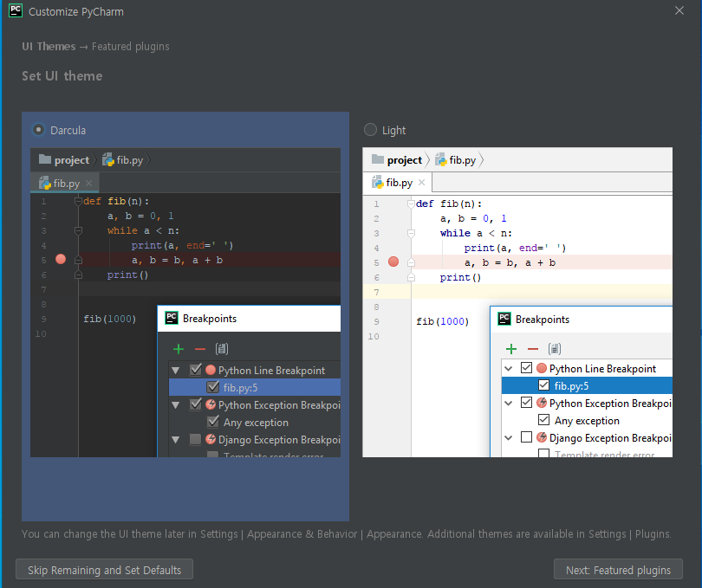The image size is (702, 588).
Task: Click project folder icon in Darcula preview
Action: [x=45, y=158]
